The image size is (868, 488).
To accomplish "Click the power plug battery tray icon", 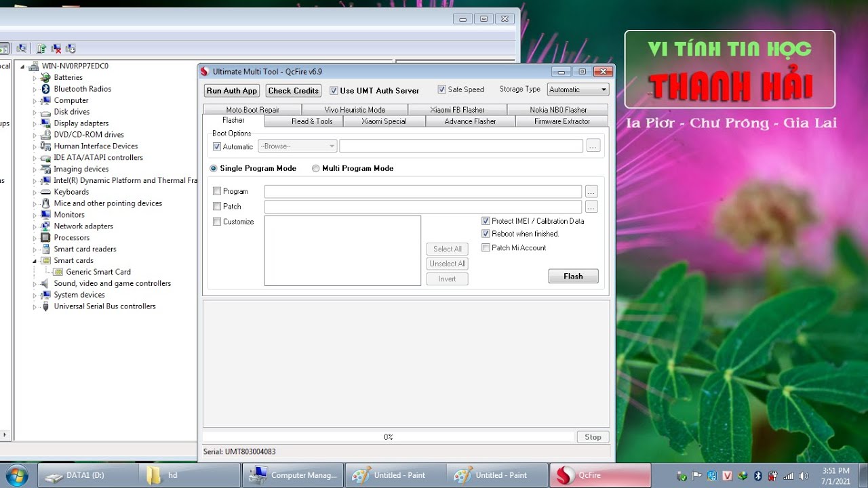I will 773,476.
